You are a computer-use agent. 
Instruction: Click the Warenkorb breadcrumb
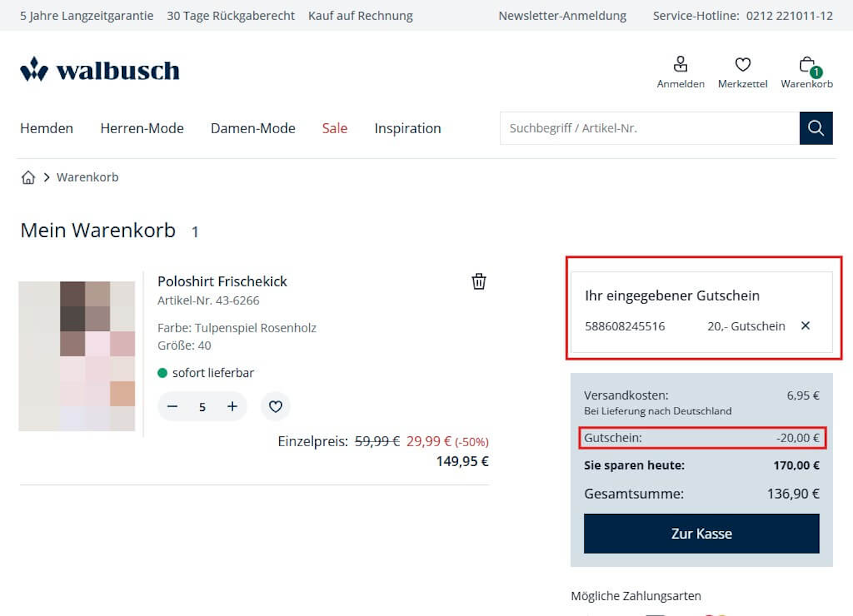tap(87, 177)
